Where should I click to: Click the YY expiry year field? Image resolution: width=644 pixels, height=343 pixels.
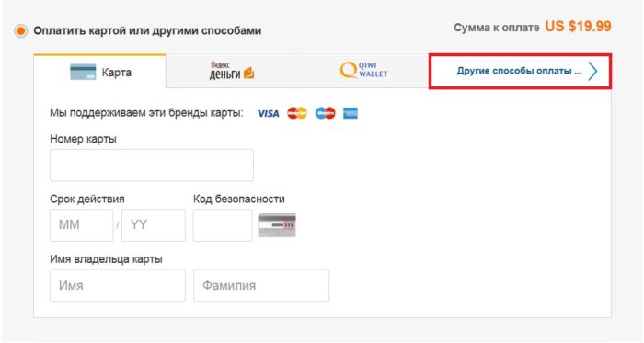pos(154,225)
